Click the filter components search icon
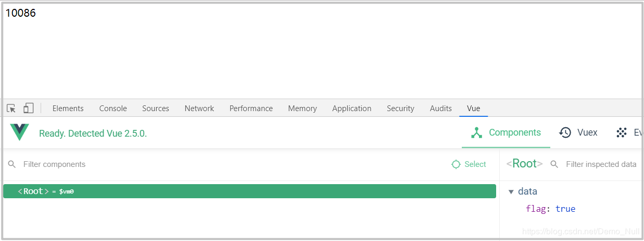This screenshot has width=644, height=241. 12,164
